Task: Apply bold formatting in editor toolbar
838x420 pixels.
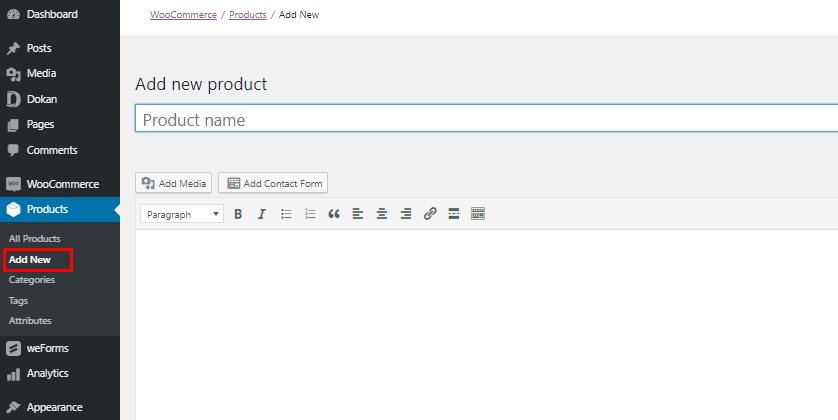Action: [x=238, y=214]
